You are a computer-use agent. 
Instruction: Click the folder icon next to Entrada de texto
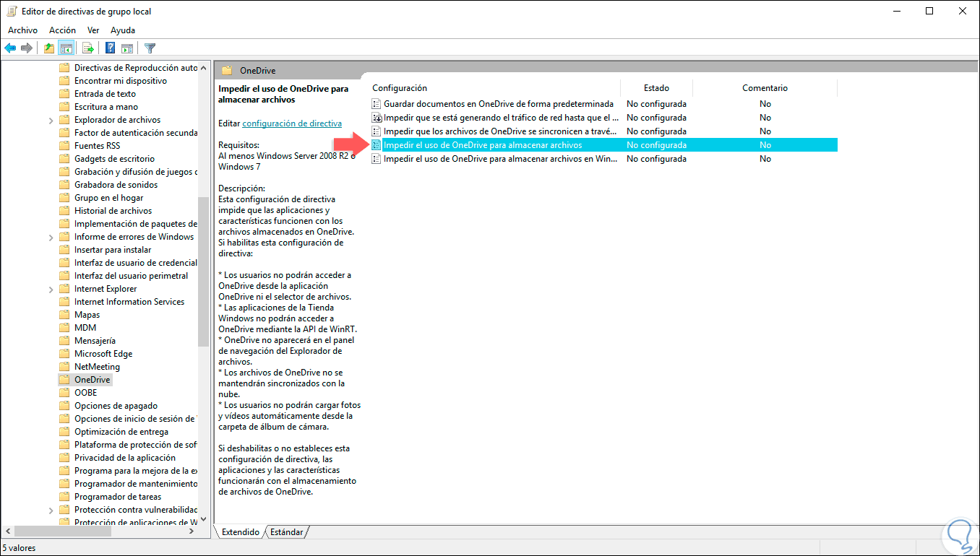point(64,94)
